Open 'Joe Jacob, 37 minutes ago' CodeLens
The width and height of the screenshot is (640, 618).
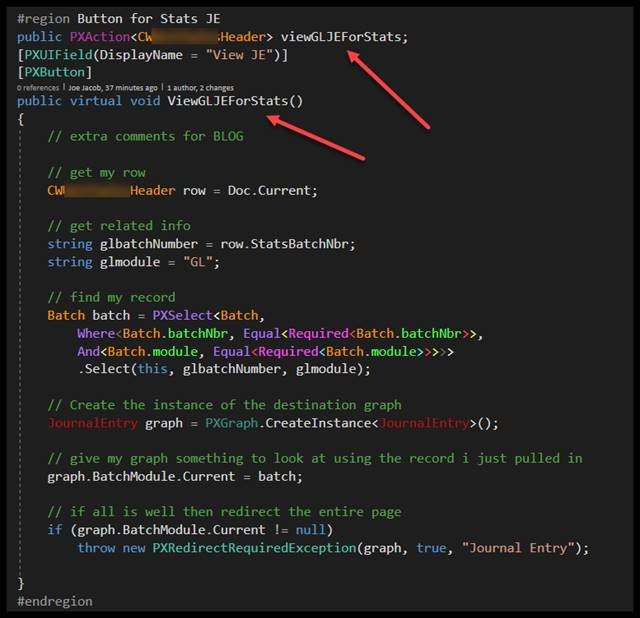113,88
